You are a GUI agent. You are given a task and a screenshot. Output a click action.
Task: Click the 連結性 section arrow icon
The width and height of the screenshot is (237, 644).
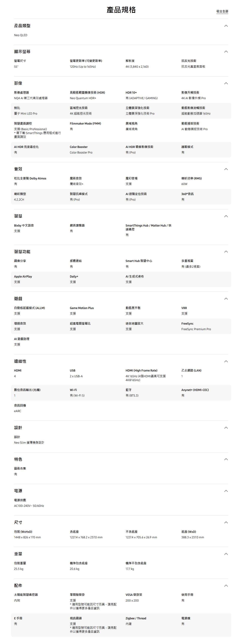226,361
